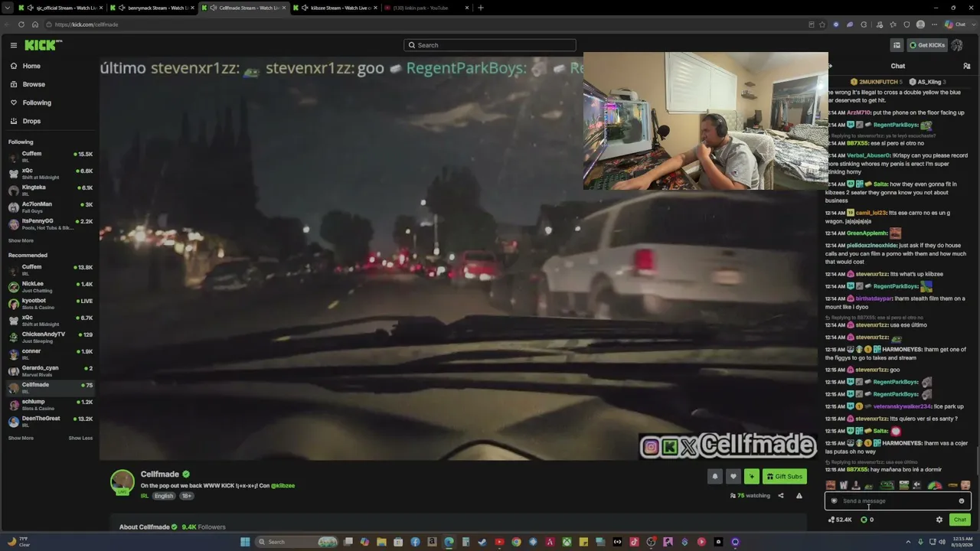Open ItsPennyGG channel in the sidebar

[x=50, y=224]
